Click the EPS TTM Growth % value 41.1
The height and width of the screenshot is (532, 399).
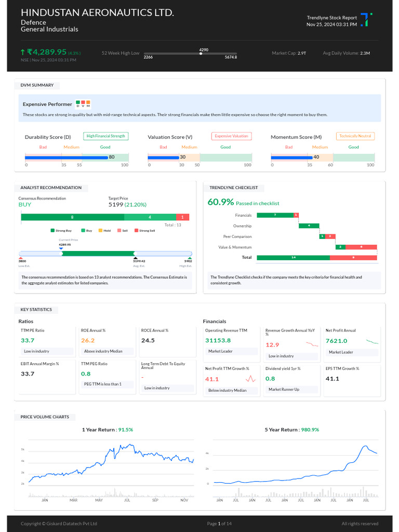pyautogui.click(x=332, y=379)
